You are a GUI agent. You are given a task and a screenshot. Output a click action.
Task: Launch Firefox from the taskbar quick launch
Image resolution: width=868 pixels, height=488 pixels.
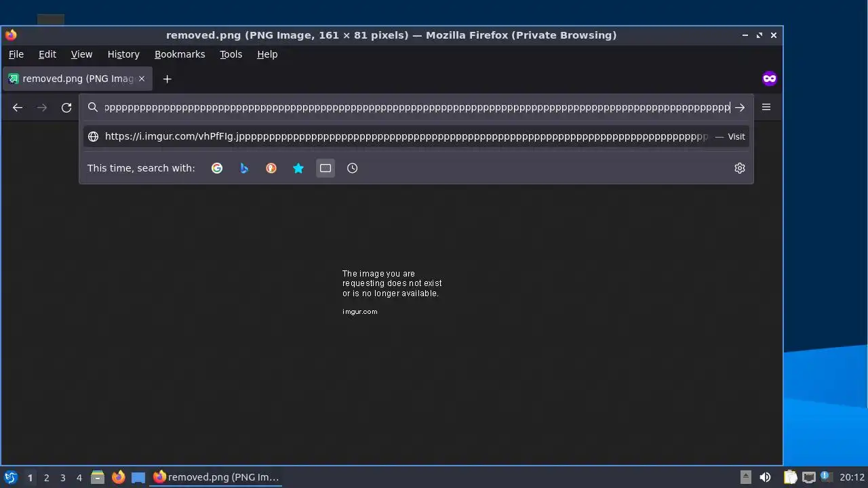tap(118, 477)
